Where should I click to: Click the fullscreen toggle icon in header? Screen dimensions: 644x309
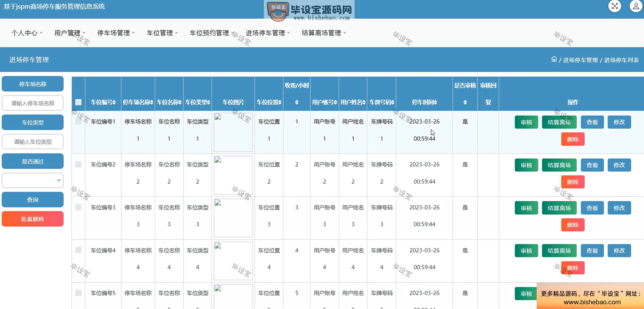[x=615, y=6]
